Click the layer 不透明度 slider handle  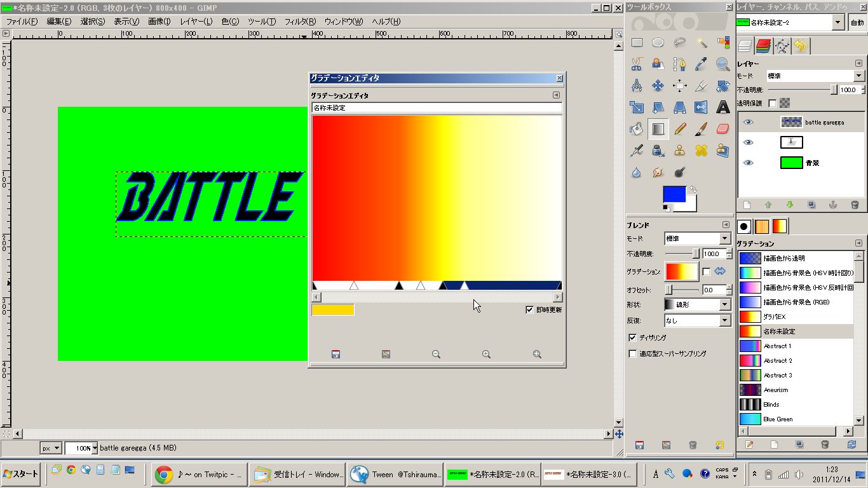pyautogui.click(x=834, y=90)
